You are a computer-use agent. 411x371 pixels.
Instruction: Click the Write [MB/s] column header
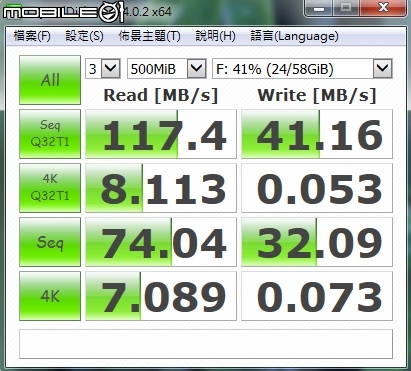click(x=317, y=95)
